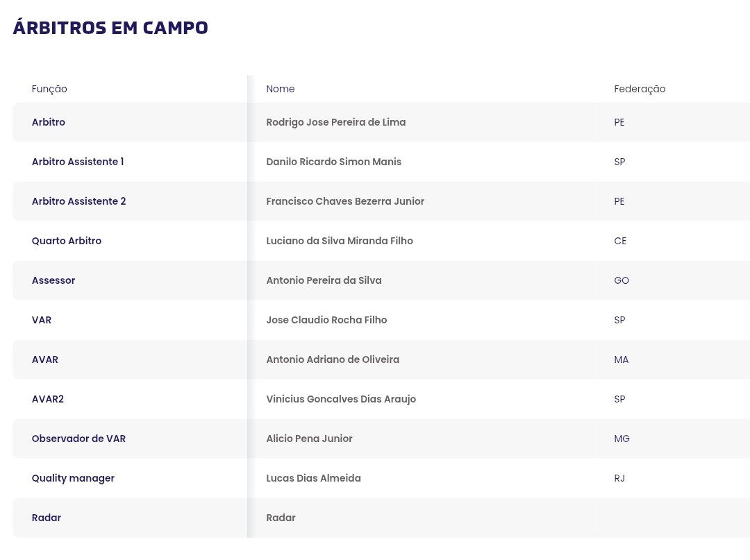
Task: Click the Observador de VAR role label
Action: tap(78, 439)
